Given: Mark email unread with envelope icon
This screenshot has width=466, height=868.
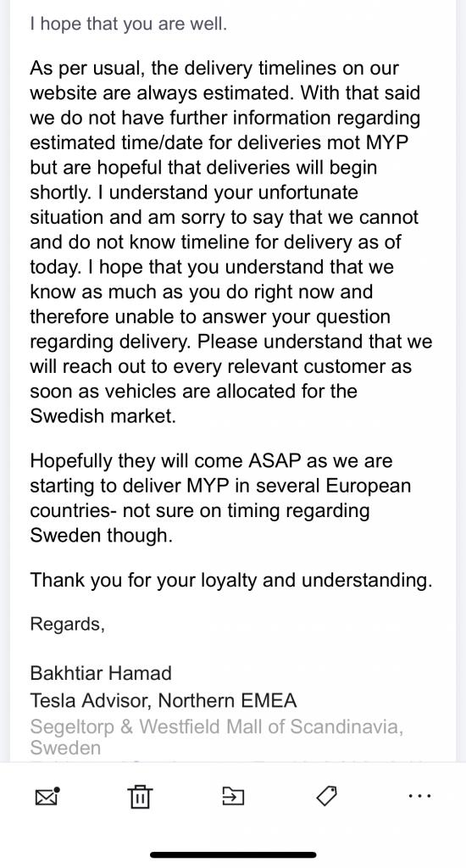Looking at the screenshot, I should [x=47, y=796].
